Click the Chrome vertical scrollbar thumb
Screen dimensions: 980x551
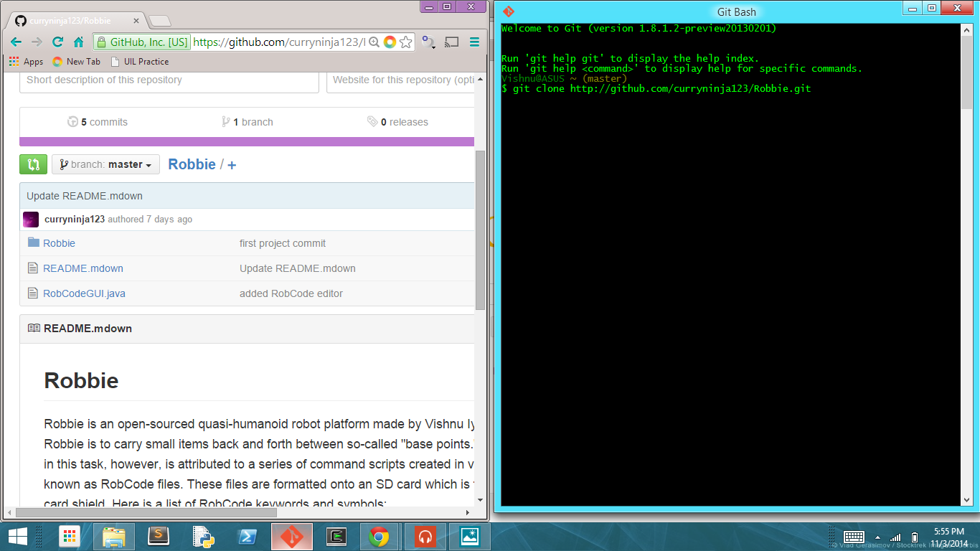coord(480,230)
